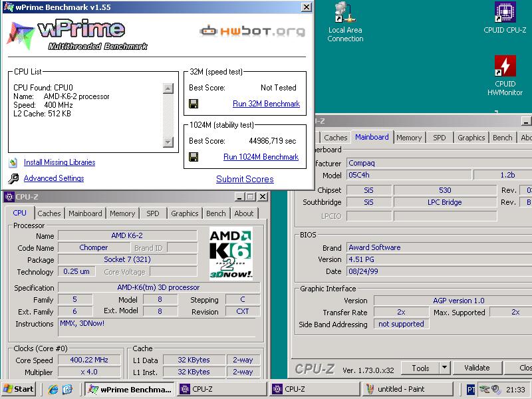Click the Submit Scores link

coord(245,179)
